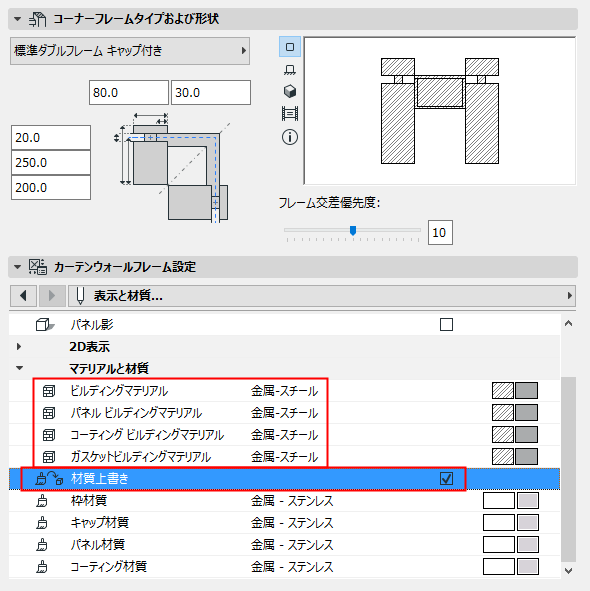This screenshot has height=591, width=590.
Task: Click the コーティング材質 brush icon
Action: tap(42, 567)
